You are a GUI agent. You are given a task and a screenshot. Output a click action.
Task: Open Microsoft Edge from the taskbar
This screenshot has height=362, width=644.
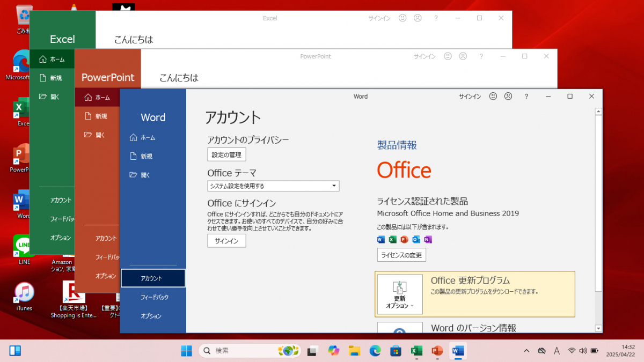click(375, 351)
